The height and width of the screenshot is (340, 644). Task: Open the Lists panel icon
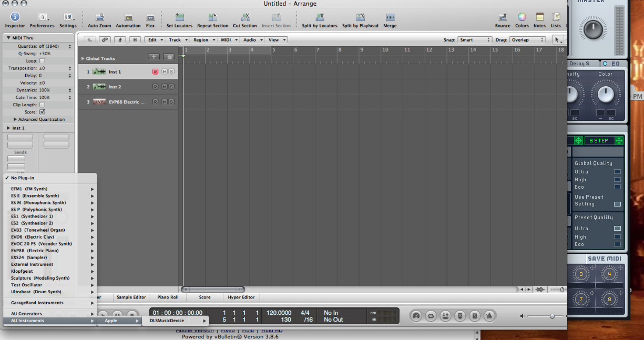click(x=556, y=17)
